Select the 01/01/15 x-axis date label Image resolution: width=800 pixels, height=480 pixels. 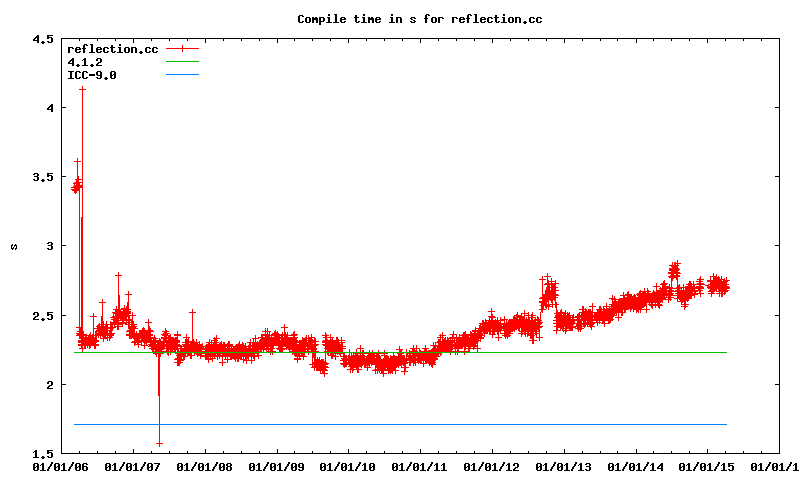pos(708,466)
